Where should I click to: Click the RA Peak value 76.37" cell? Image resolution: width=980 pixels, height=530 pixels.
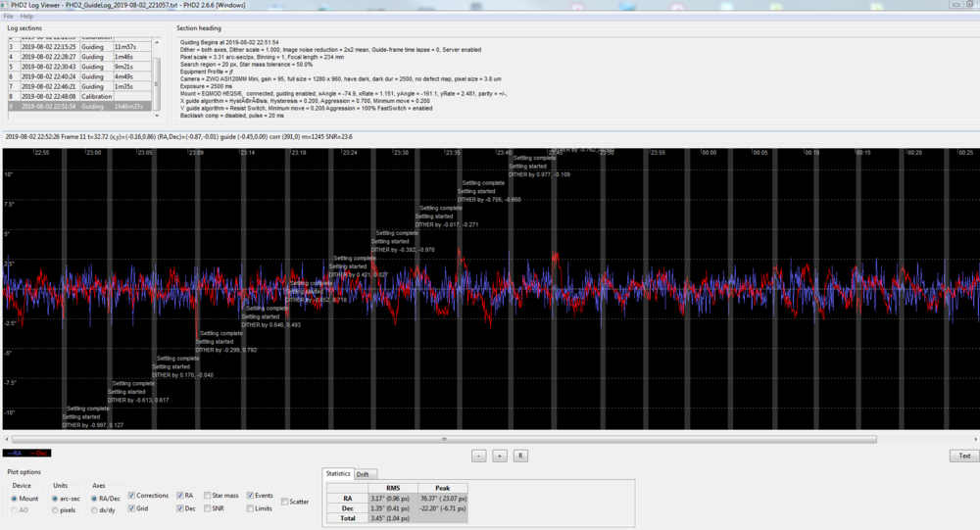pos(443,498)
